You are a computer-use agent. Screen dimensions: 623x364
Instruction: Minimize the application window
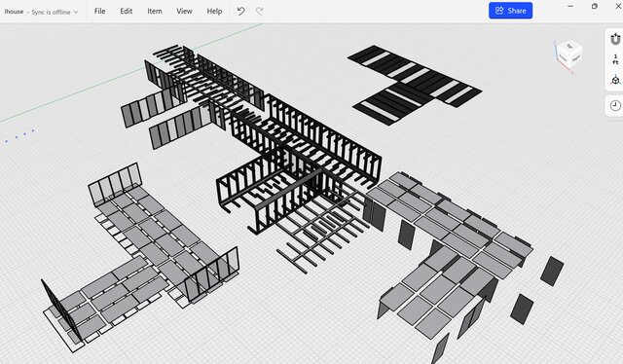(570, 7)
